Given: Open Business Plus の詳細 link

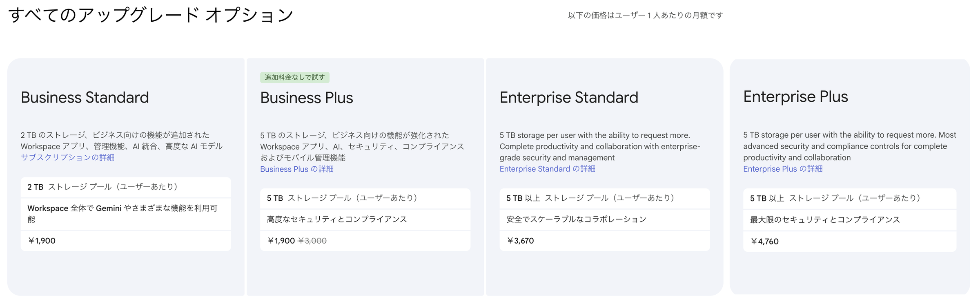Looking at the screenshot, I should tap(297, 169).
